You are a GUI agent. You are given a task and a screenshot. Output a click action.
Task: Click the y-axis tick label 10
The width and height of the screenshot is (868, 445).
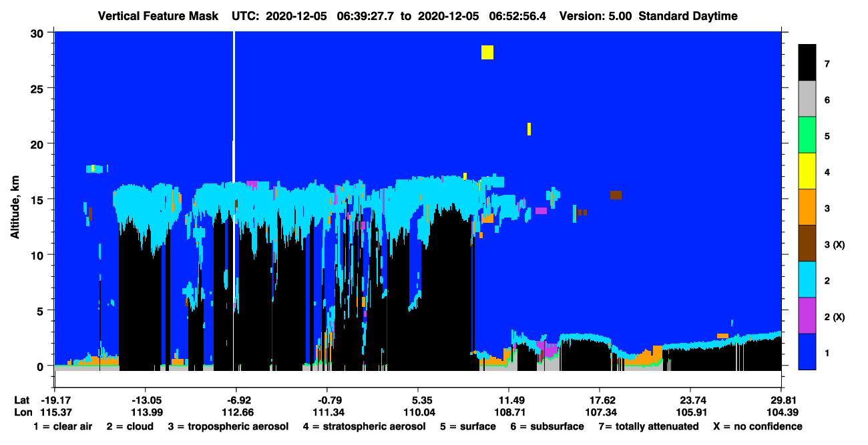point(38,255)
